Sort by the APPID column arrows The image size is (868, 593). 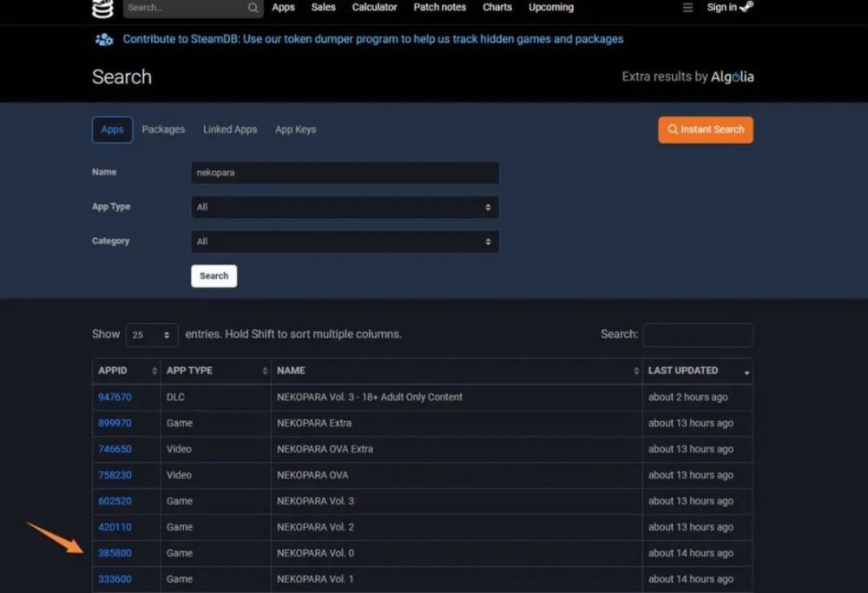155,371
